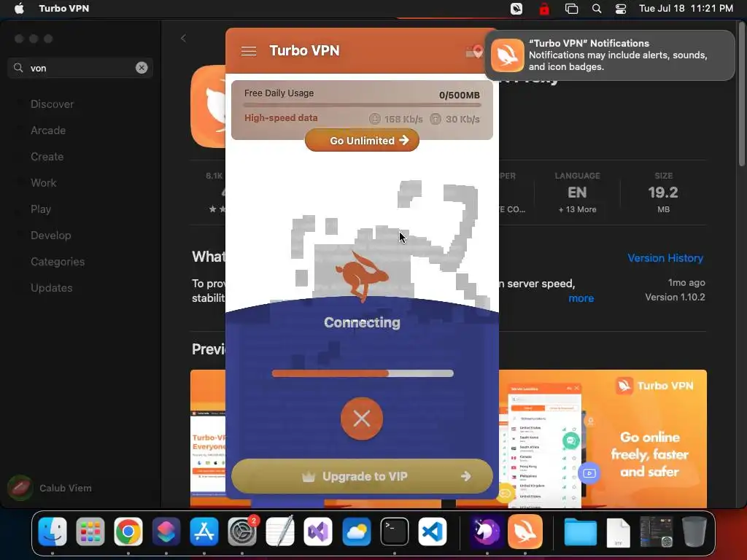Open the Apple menu
747x560 pixels.
(x=18, y=9)
